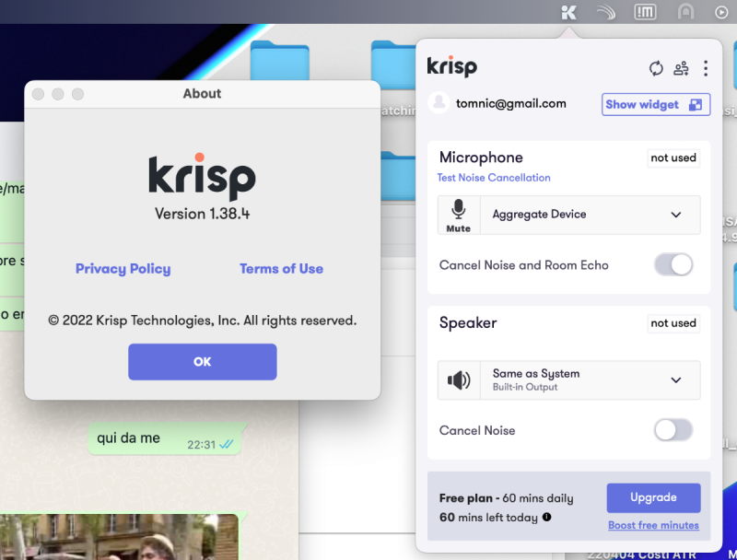Open the image thumbnail in the chat
The image size is (737, 560).
tap(120, 536)
